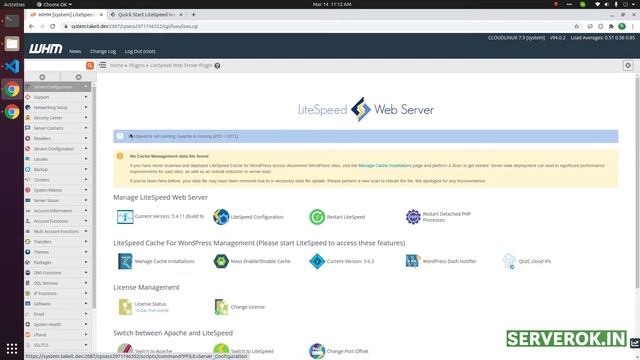The width and height of the screenshot is (640, 360).
Task: Click Plugins in the breadcrumb
Action: (137, 65)
